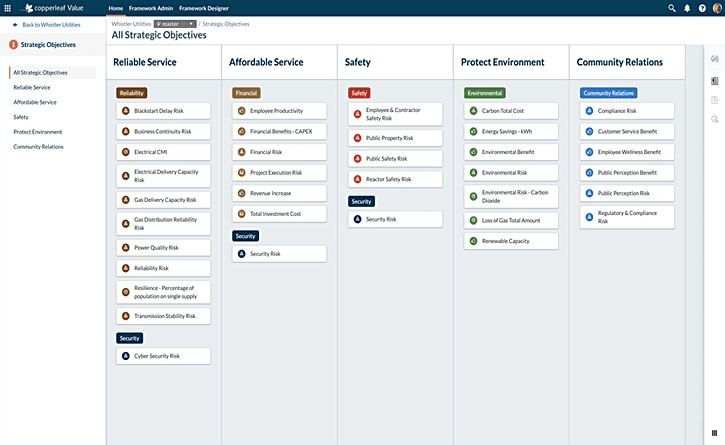Open the Revenue Increase card

pos(279,193)
